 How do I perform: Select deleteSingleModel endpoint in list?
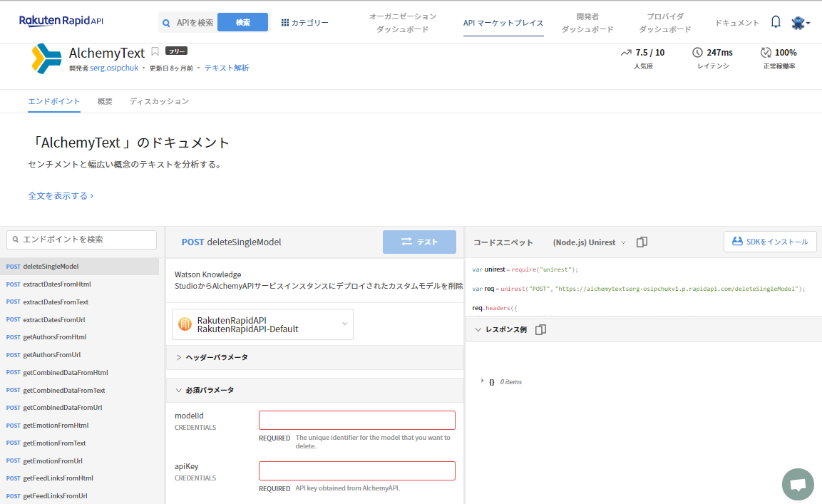[x=80, y=267]
